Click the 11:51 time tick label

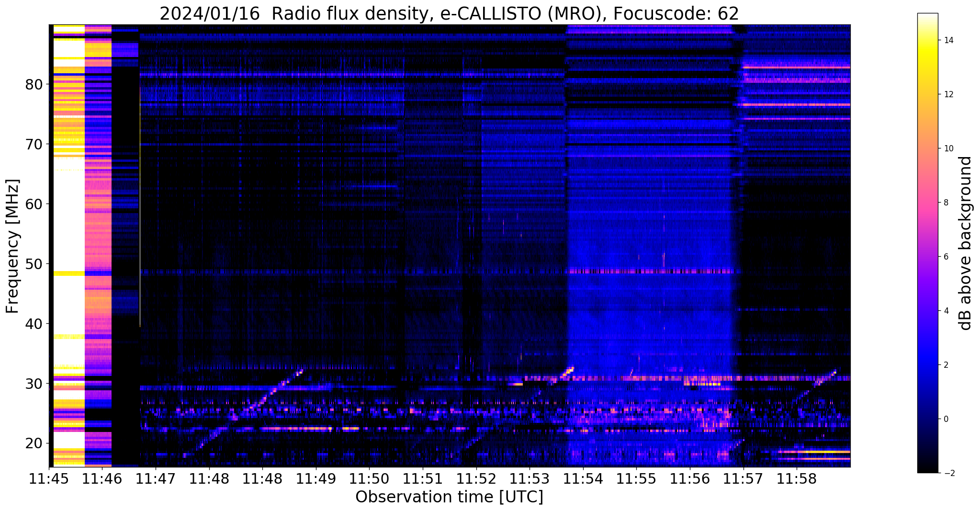coord(423,479)
